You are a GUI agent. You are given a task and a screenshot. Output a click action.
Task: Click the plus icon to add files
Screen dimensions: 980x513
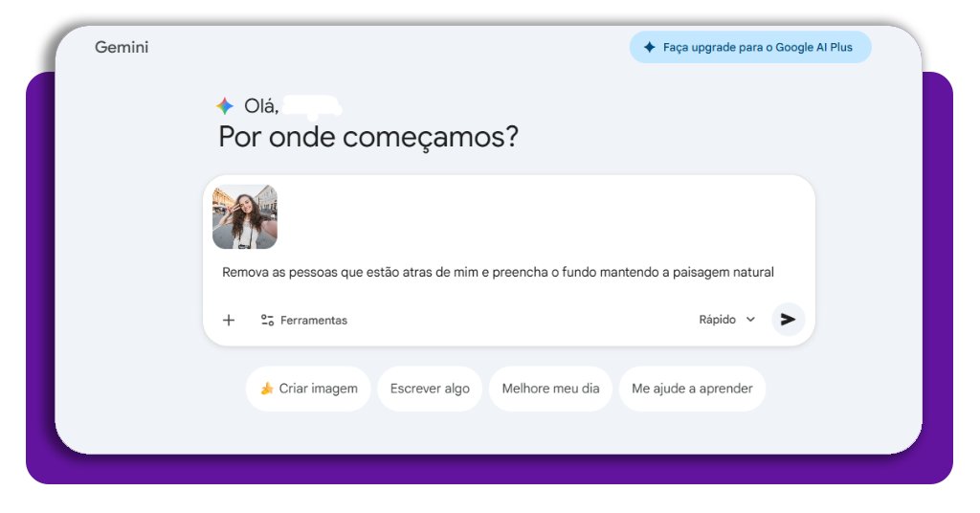[229, 320]
